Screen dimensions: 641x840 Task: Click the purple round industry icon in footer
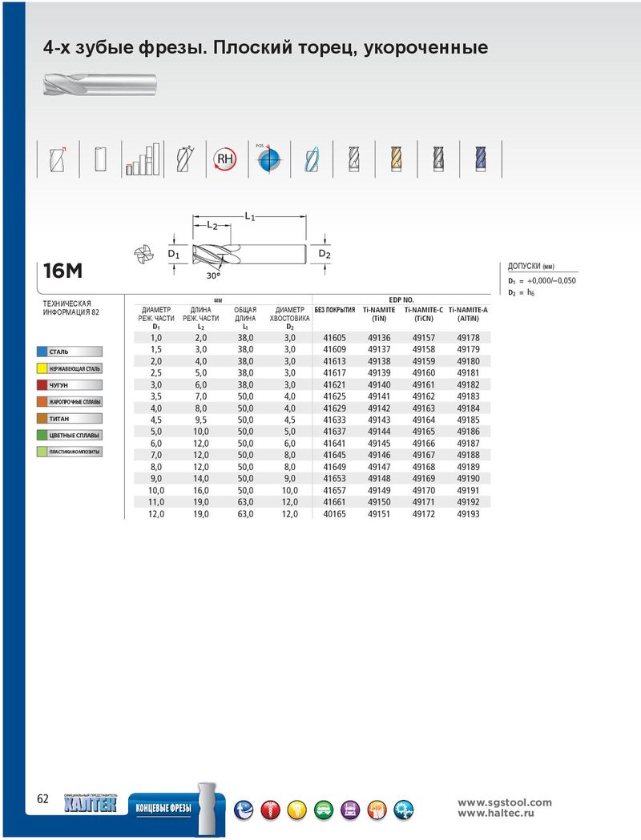coord(350,810)
